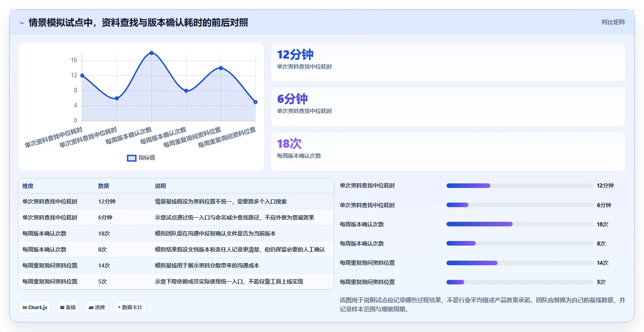Click the last chart data point at value 5
This screenshot has width=644, height=332.
click(x=256, y=102)
